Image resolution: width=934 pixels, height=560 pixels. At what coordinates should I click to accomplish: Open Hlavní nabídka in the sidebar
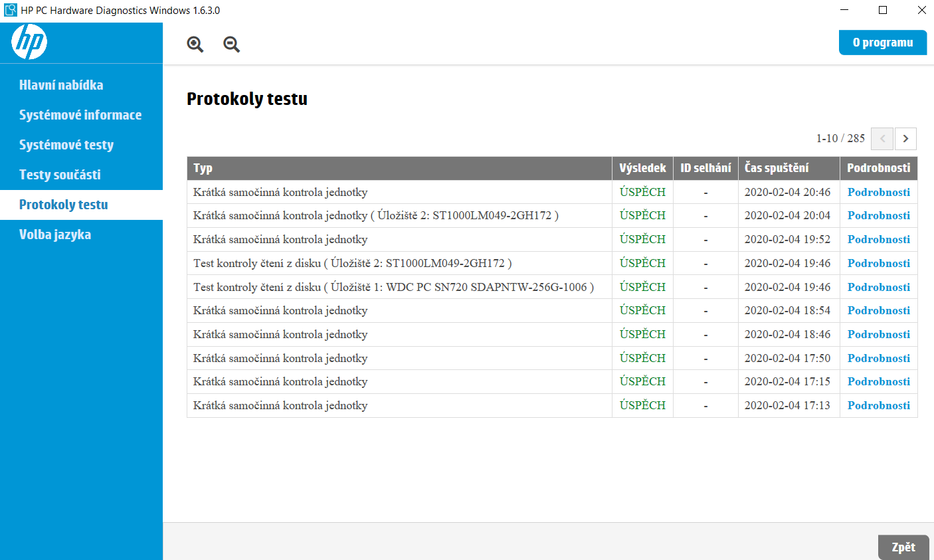61,85
